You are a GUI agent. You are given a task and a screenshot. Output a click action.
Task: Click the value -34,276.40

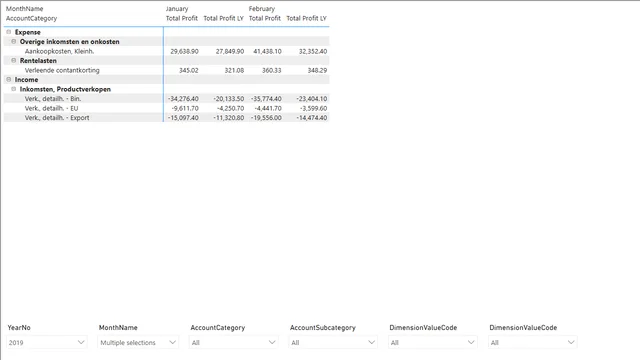[183, 99]
